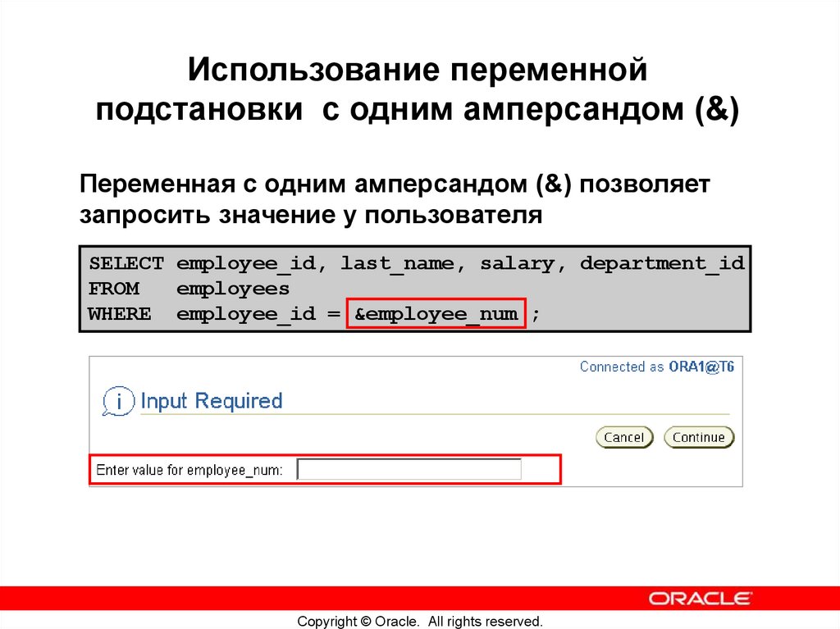Click the FROM employees line
The image size is (840, 629).
[189, 288]
